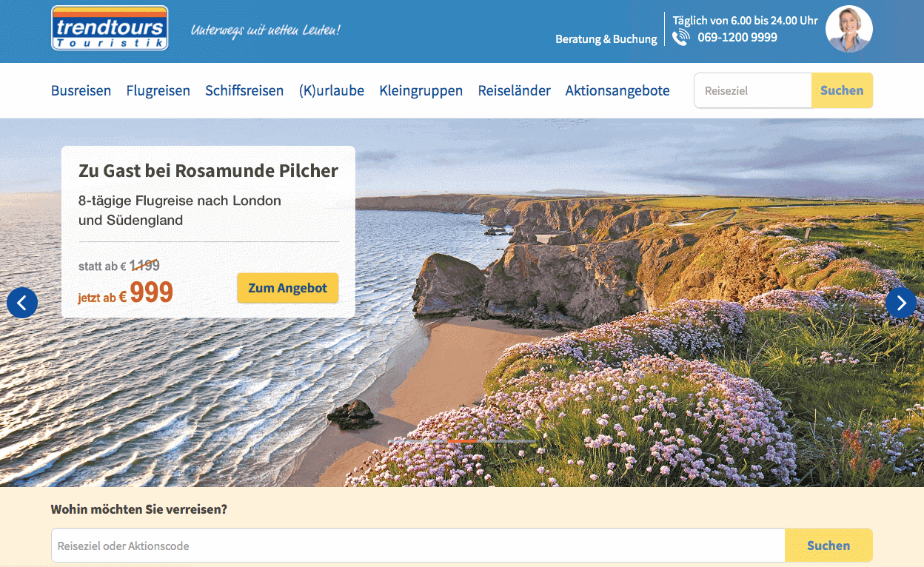Open the Zu Gast bei Rosamunde Pilcher title
The image size is (924, 567).
[x=208, y=171]
